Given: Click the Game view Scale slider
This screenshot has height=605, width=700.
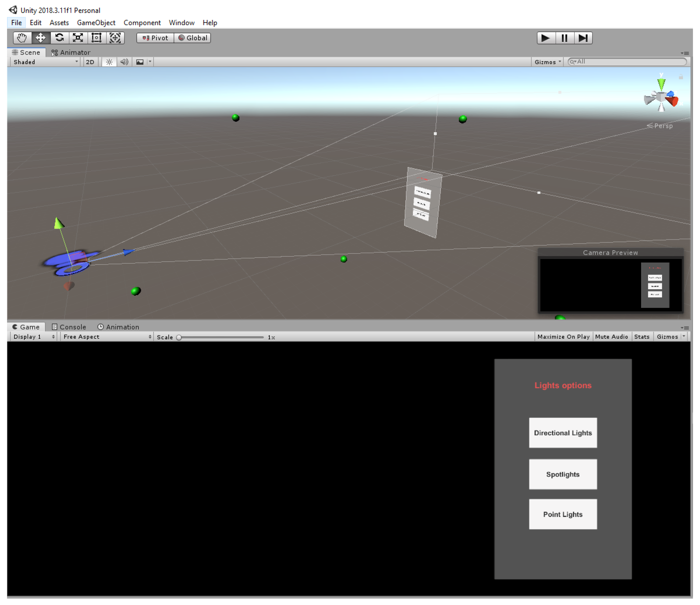Looking at the screenshot, I should tap(221, 337).
